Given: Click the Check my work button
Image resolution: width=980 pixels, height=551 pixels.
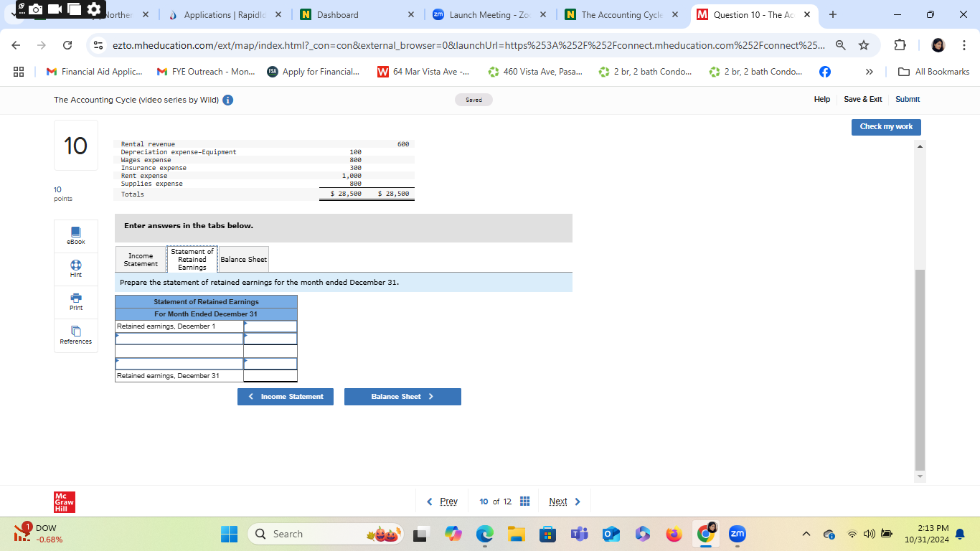Looking at the screenshot, I should [x=886, y=127].
